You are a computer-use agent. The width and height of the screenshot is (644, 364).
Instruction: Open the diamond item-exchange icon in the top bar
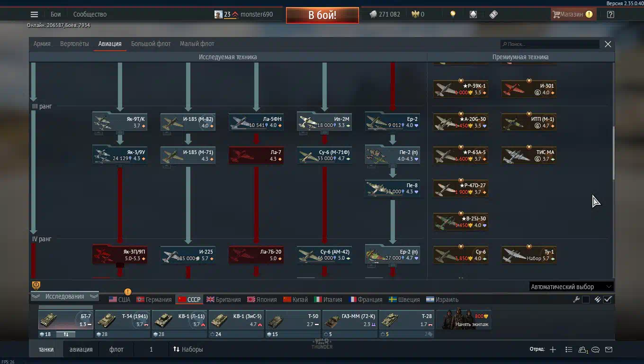tap(473, 14)
